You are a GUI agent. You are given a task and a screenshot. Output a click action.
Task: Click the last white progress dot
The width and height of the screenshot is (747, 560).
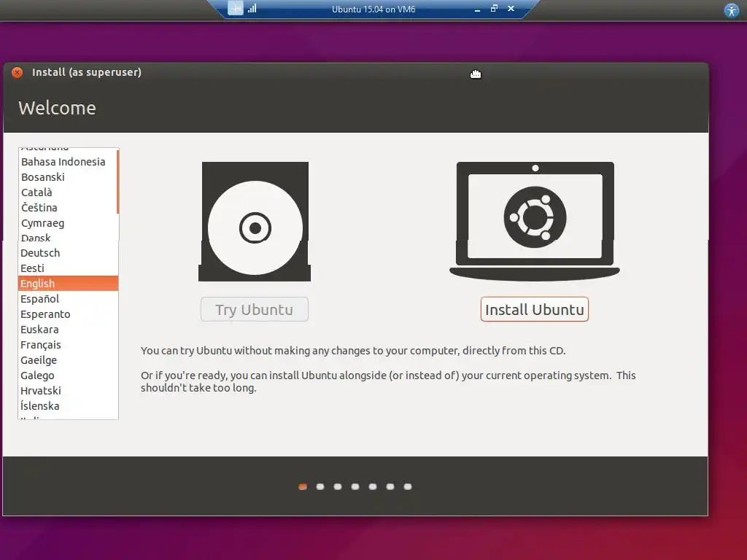coord(408,486)
